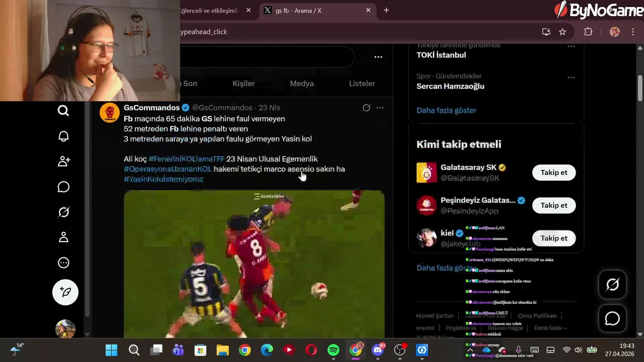Switch to the Kişiler tab
The width and height of the screenshot is (644, 362).
(244, 83)
